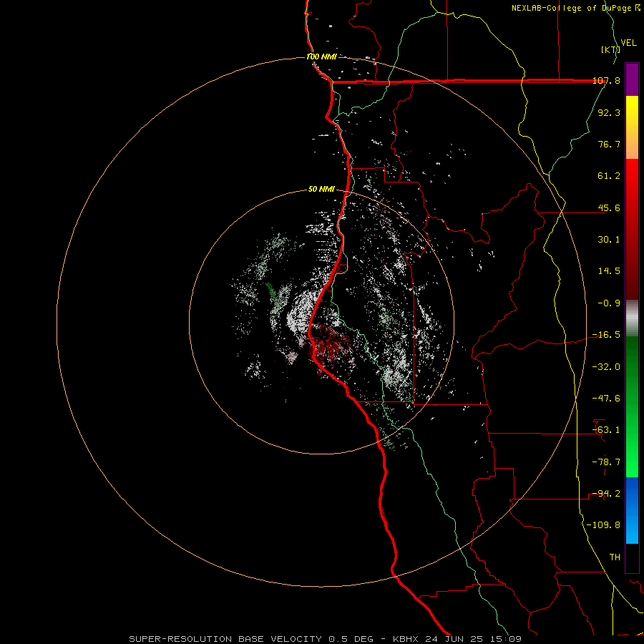Click the 76.7 legend value
Viewport: 644px width, 644px height.
click(x=609, y=144)
